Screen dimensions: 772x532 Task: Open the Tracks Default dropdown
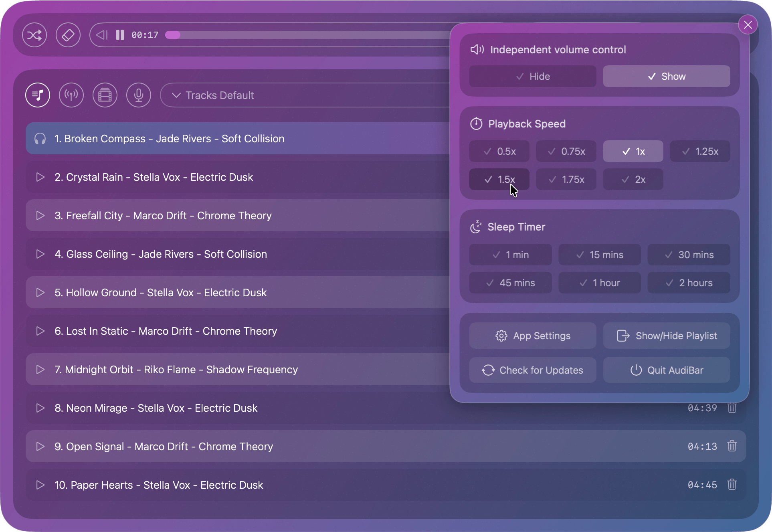(x=219, y=95)
